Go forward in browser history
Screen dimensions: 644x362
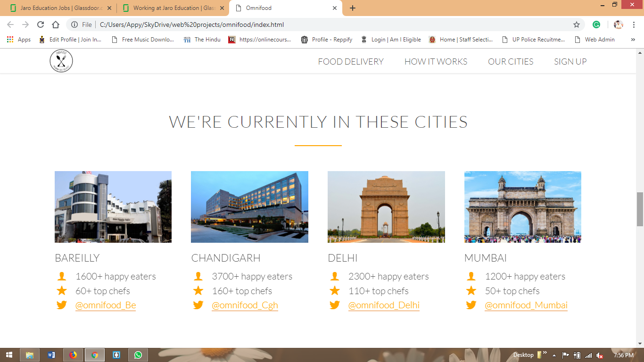point(25,25)
